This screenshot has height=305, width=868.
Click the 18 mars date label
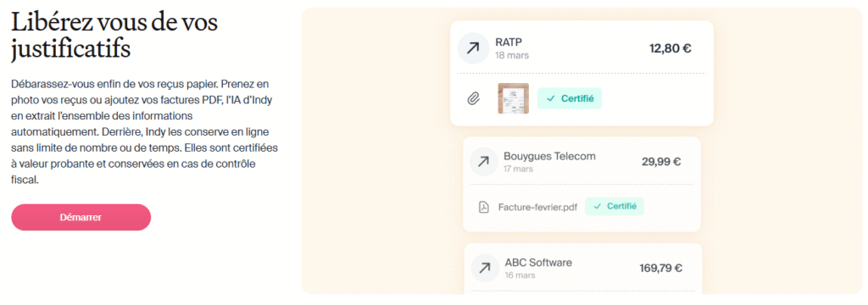(512, 55)
